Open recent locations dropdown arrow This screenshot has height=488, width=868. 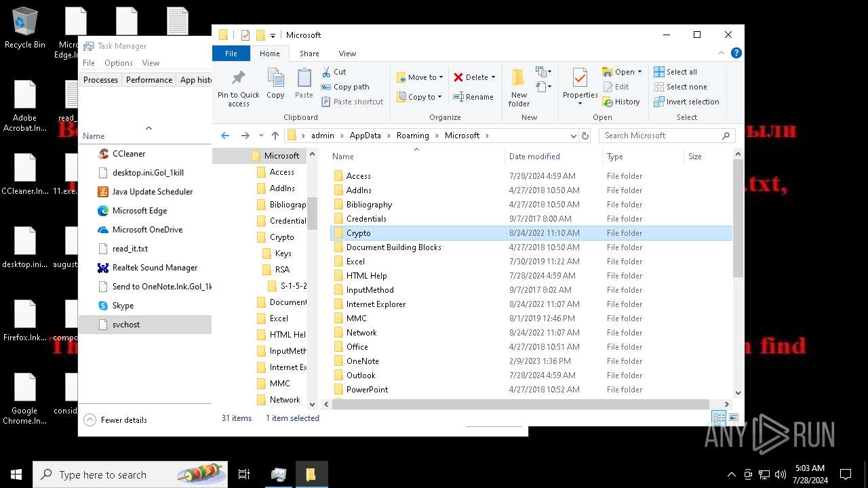click(260, 136)
